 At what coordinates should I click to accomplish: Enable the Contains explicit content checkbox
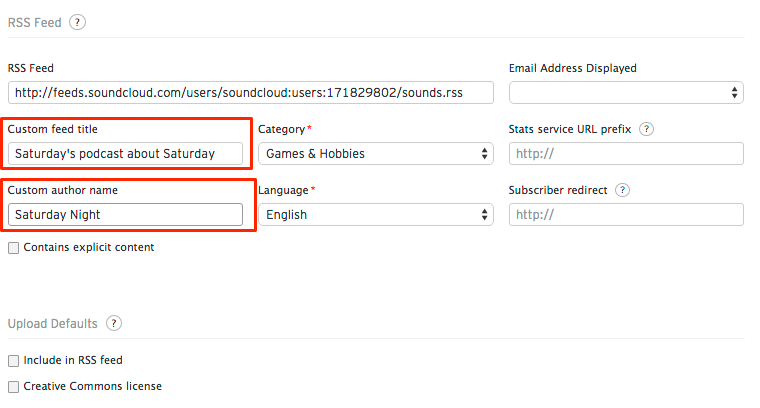pos(14,248)
